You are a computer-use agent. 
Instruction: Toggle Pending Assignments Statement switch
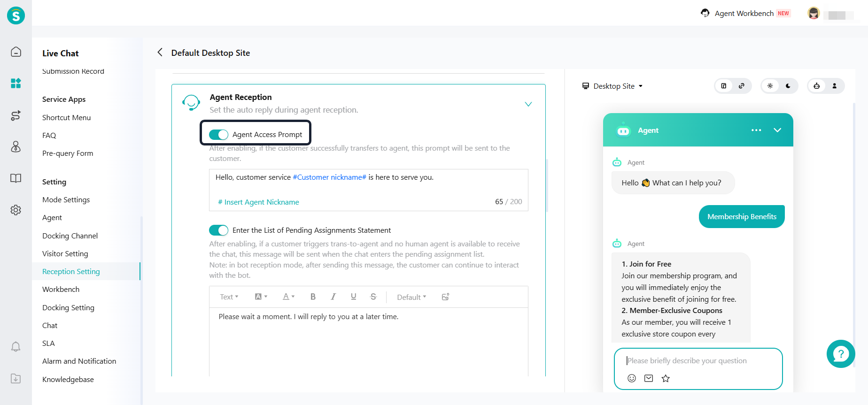pos(218,230)
